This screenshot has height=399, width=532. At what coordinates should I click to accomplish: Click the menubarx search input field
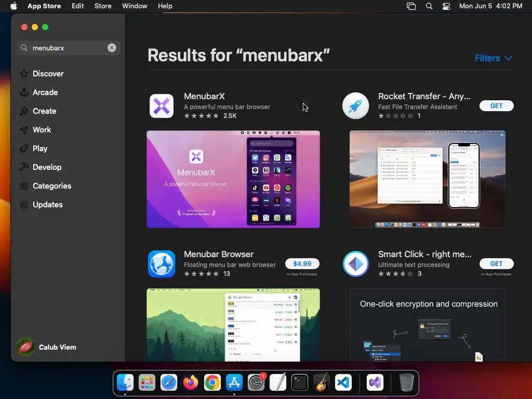69,48
